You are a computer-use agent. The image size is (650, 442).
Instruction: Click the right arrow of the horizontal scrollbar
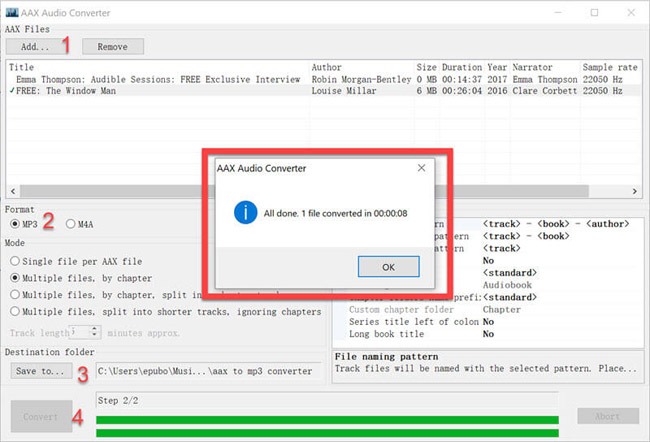point(635,191)
